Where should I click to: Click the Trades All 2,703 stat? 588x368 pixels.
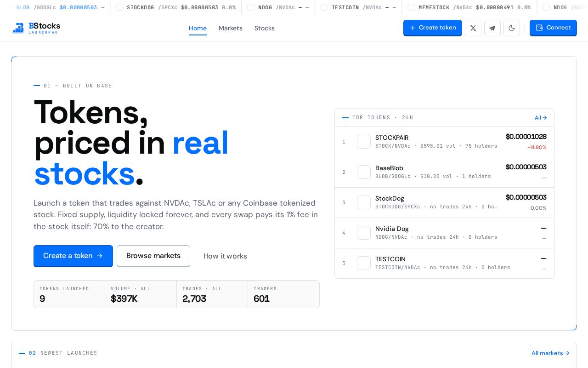pyautogui.click(x=212, y=294)
